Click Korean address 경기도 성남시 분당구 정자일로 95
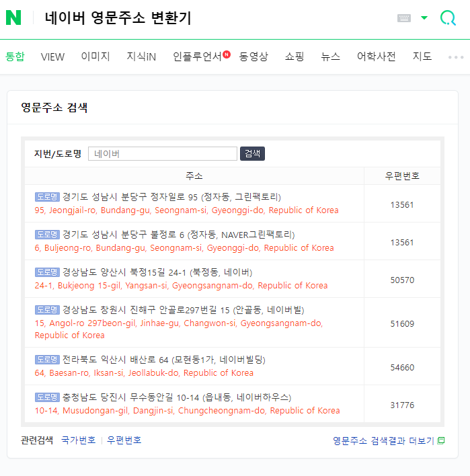Image resolution: width=470 pixels, height=476 pixels. (171, 197)
